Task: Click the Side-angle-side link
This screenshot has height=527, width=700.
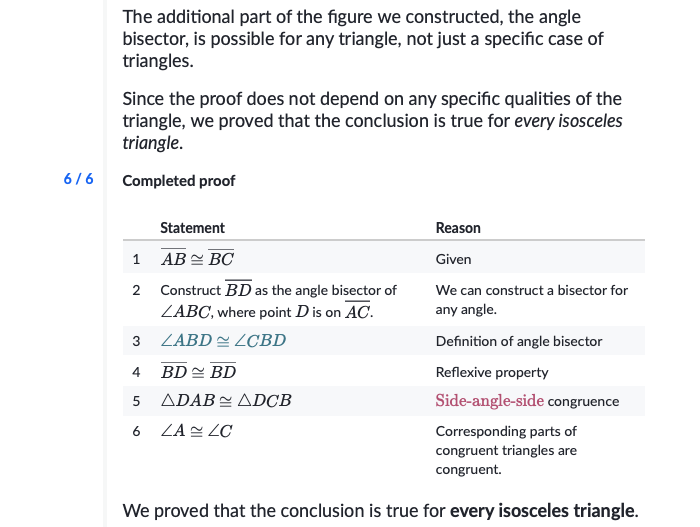Action: tap(489, 401)
